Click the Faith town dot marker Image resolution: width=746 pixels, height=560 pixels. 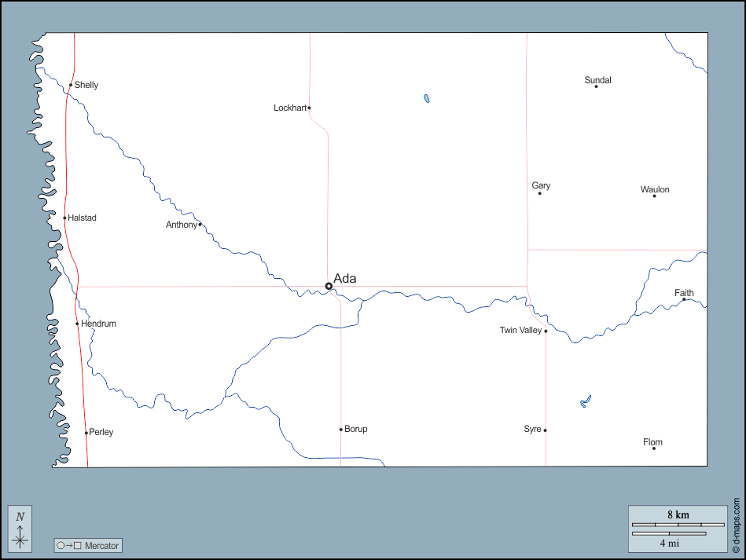[684, 299]
